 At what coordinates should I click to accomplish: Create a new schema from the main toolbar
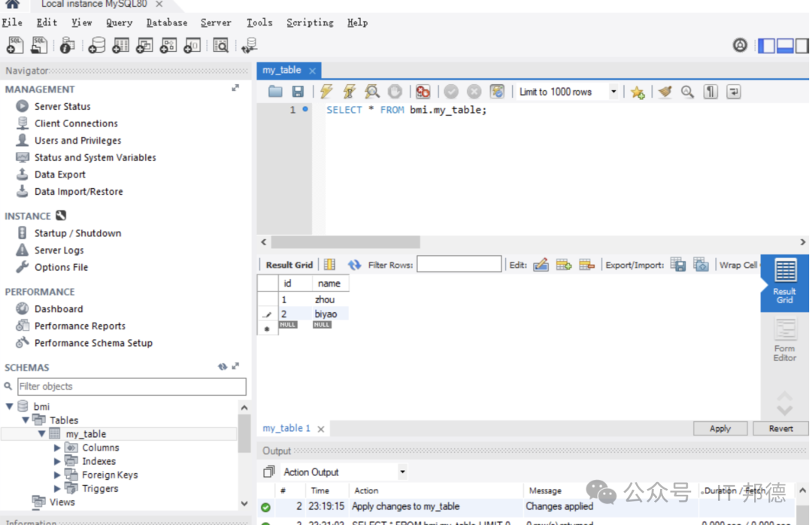[96, 46]
